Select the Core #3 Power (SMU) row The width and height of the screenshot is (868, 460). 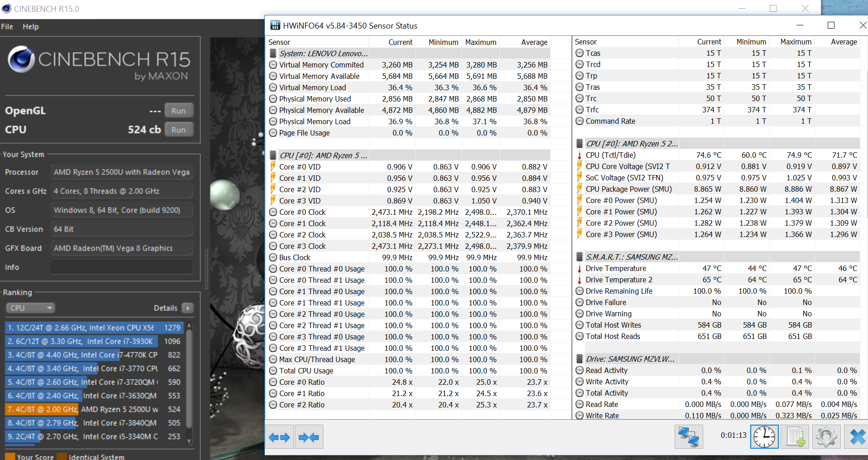pos(717,234)
